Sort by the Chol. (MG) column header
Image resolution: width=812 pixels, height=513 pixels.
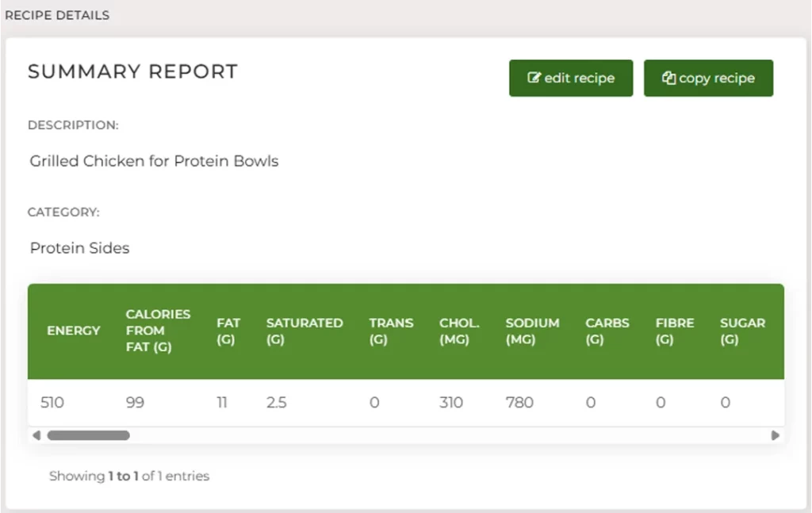click(459, 331)
